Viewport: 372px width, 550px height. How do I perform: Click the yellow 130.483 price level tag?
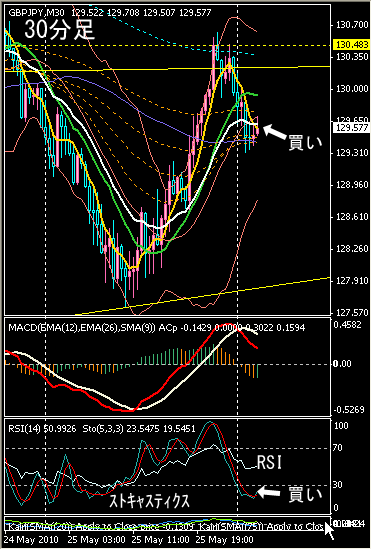pos(352,45)
